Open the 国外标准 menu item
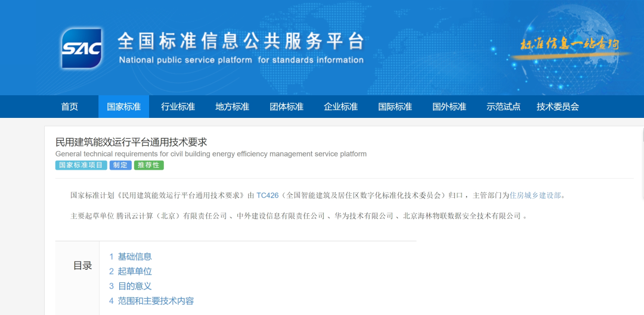 450,107
